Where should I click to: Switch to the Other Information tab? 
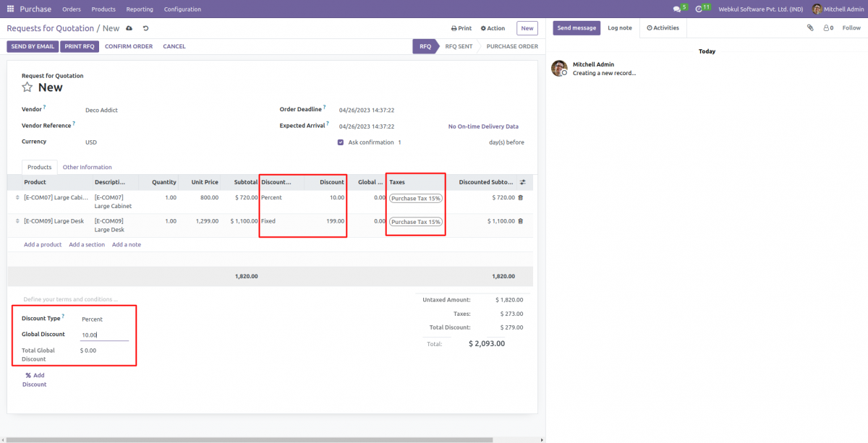[87, 166]
